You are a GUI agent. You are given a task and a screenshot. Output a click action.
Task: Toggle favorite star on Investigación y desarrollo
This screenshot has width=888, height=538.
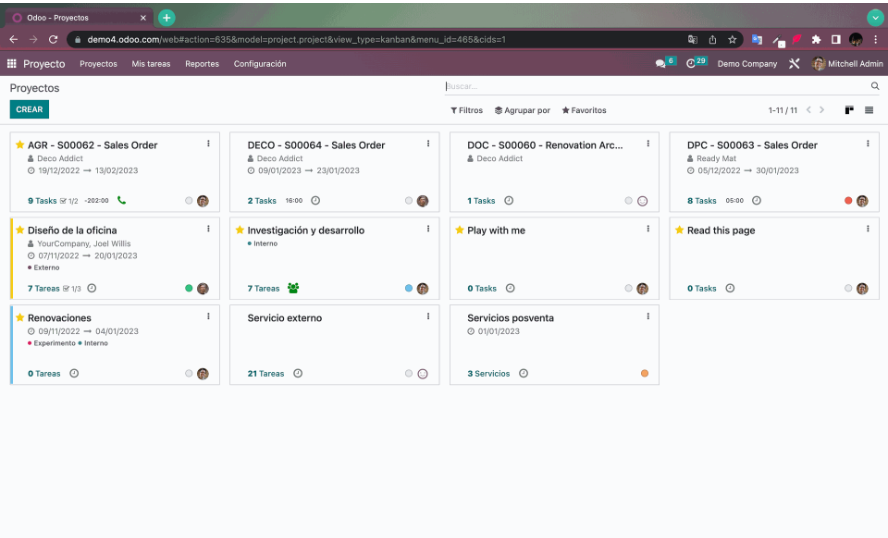tap(240, 229)
